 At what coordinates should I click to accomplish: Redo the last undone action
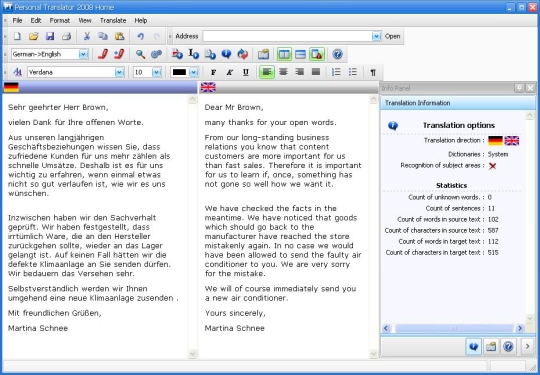[157, 36]
